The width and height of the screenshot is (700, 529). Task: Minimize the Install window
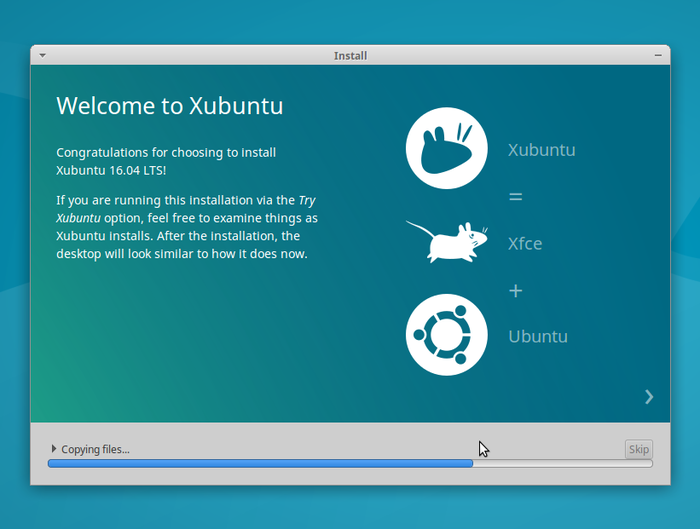click(658, 55)
